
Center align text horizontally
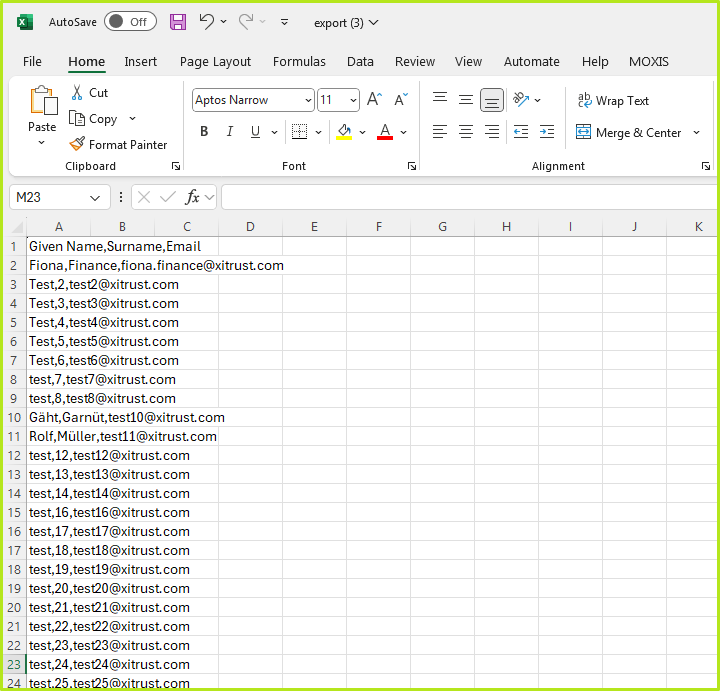[x=466, y=132]
